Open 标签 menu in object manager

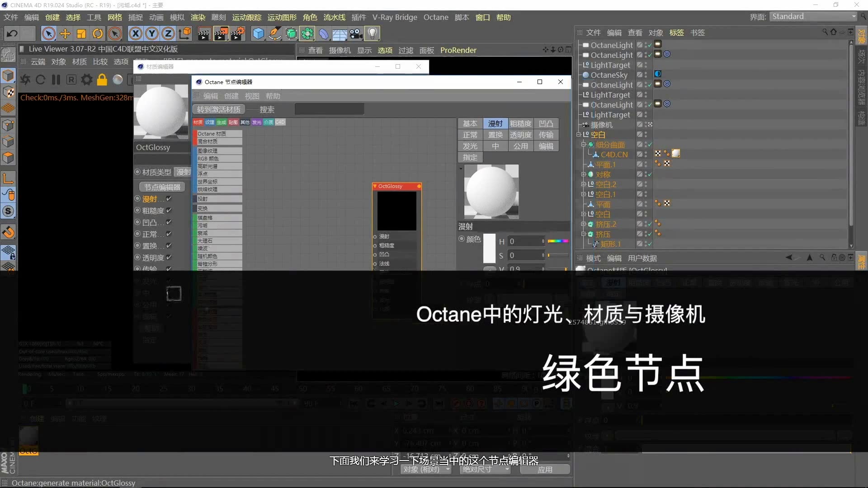pos(677,33)
